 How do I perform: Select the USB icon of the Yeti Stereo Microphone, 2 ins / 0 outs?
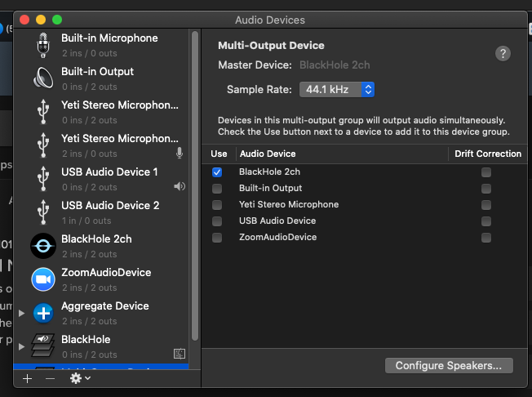43,145
